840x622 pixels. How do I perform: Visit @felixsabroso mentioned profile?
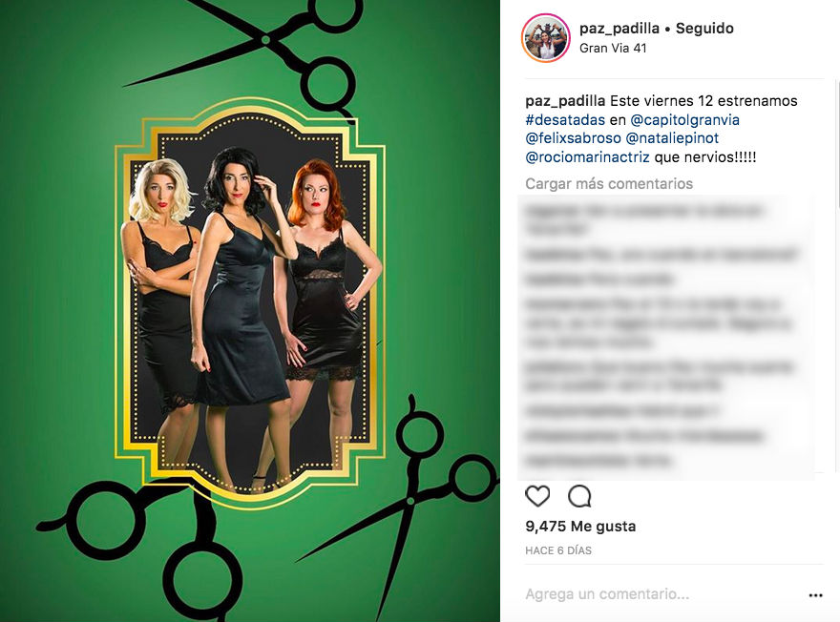tap(573, 138)
